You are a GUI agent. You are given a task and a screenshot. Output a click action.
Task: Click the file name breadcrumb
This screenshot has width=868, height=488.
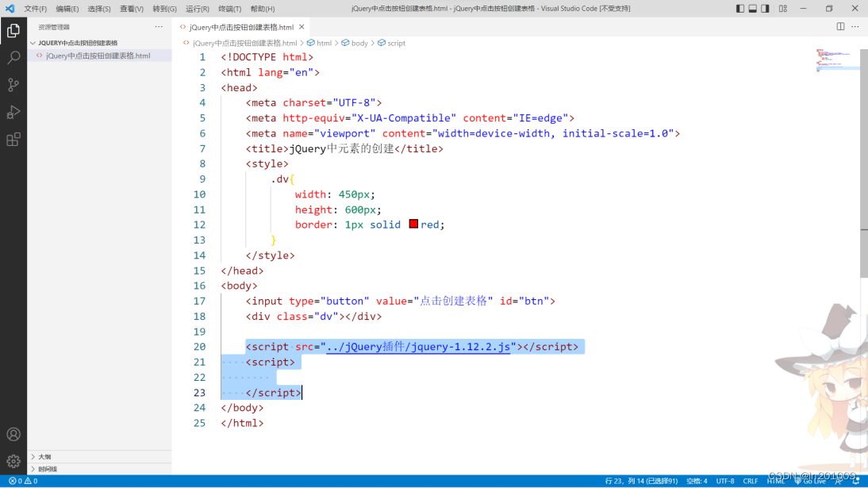click(x=244, y=43)
